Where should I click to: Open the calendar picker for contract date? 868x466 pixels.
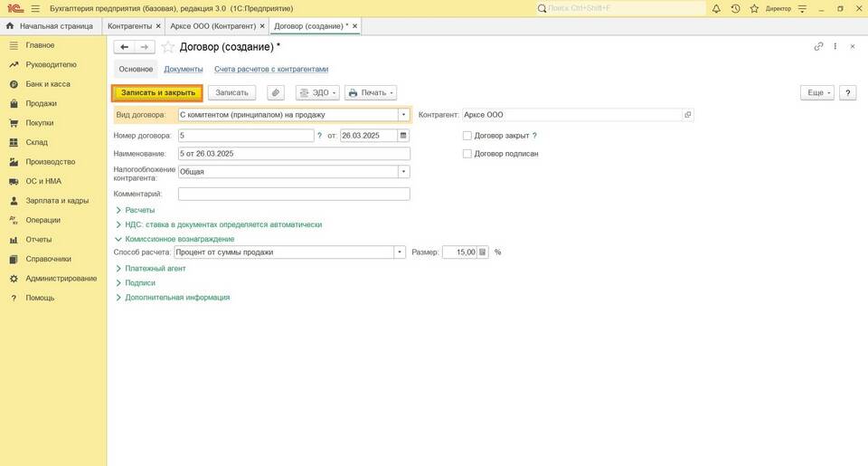[403, 136]
